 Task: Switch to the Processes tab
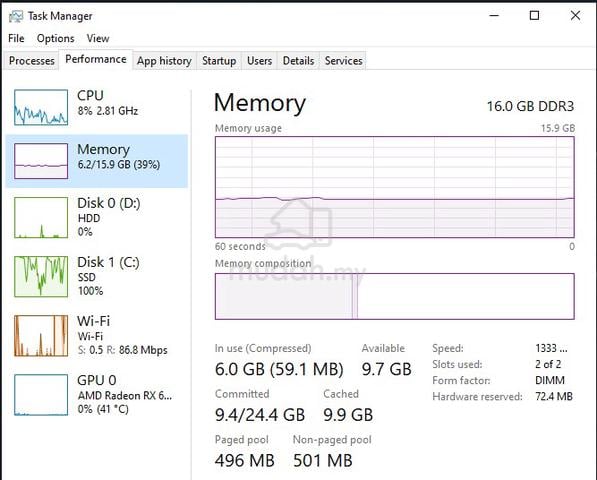click(x=32, y=61)
